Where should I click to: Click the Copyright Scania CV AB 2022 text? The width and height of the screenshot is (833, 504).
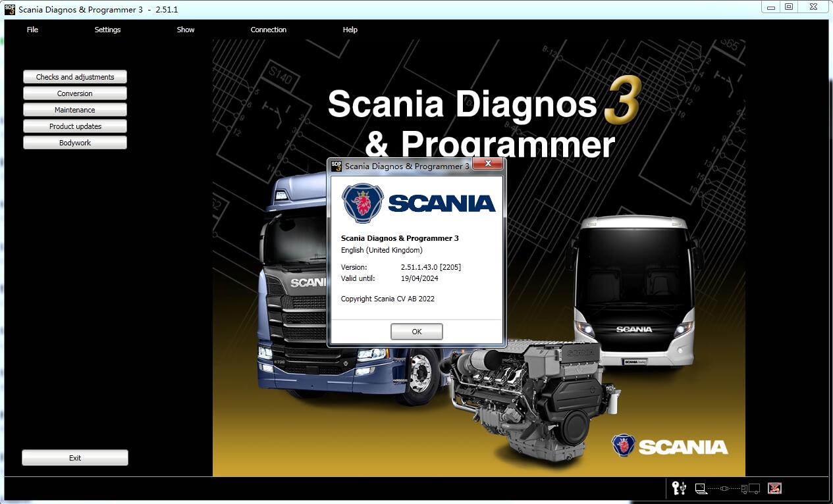[x=388, y=299]
